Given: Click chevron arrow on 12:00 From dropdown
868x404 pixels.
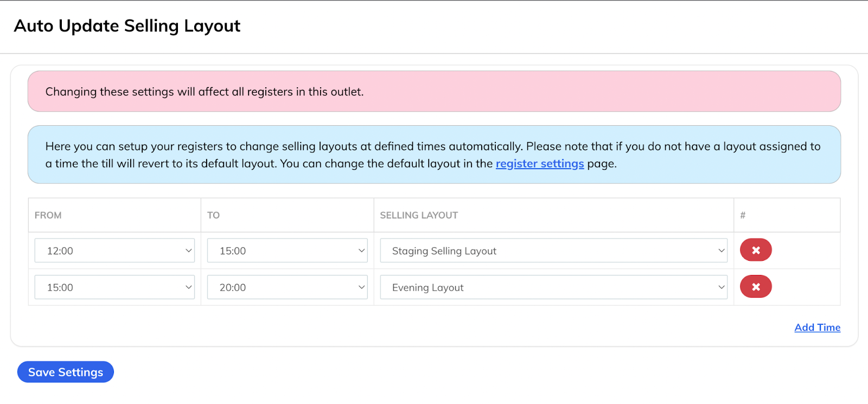Looking at the screenshot, I should [x=188, y=251].
